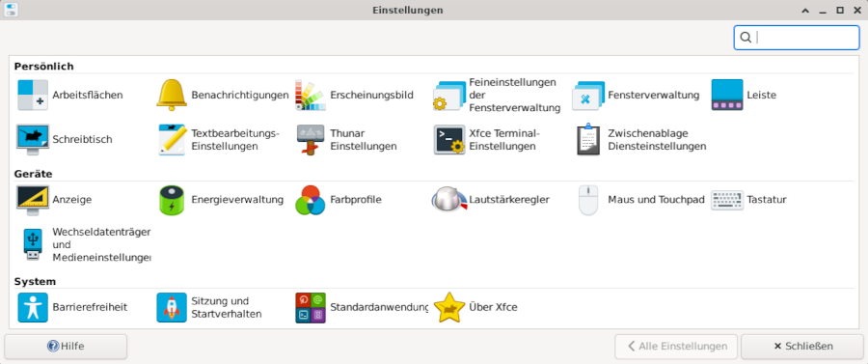Click the Textbearbeitungs-Einstellungen label
Viewport: 868px width, 364px height.
[x=236, y=140]
